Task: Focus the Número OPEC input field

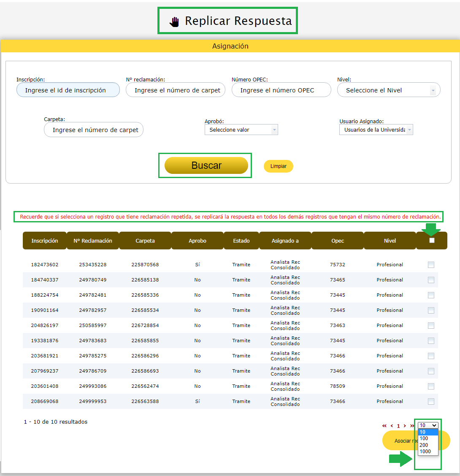Action: click(x=281, y=90)
